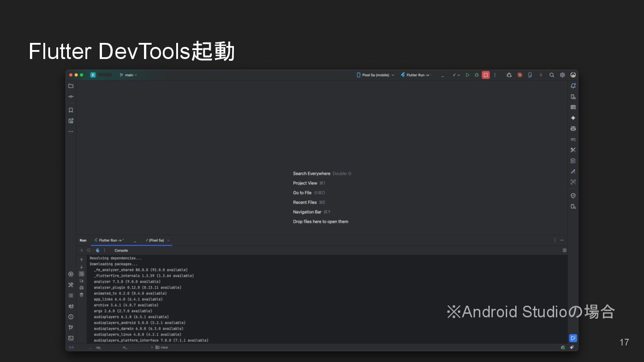Click the Flutter hot reload lightning bolt
Viewport: 644px width, 362px height.
(x=541, y=75)
